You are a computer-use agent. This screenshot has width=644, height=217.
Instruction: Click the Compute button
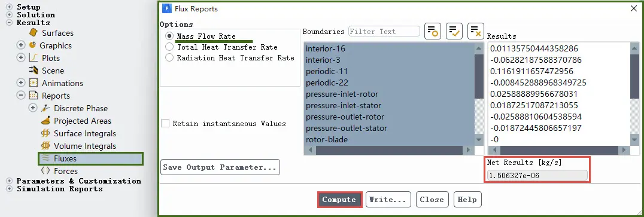click(x=339, y=200)
